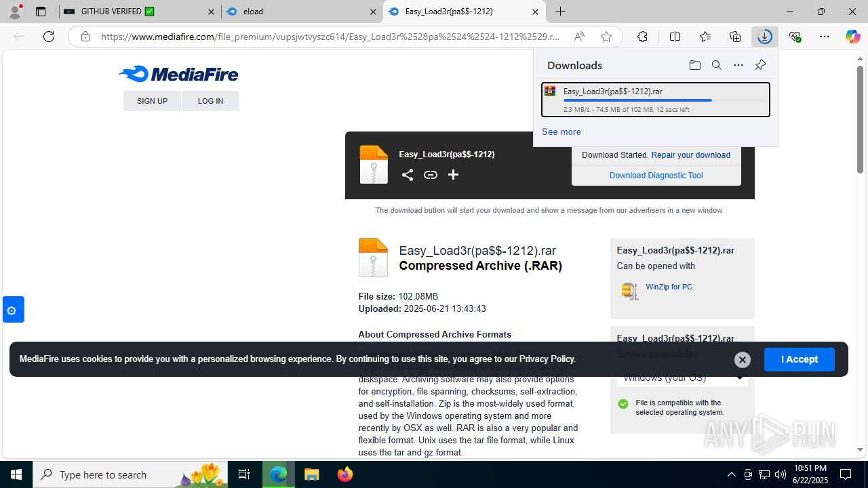Open Browser essentials icon
Image resolution: width=868 pixels, height=488 pixels.
(x=795, y=37)
